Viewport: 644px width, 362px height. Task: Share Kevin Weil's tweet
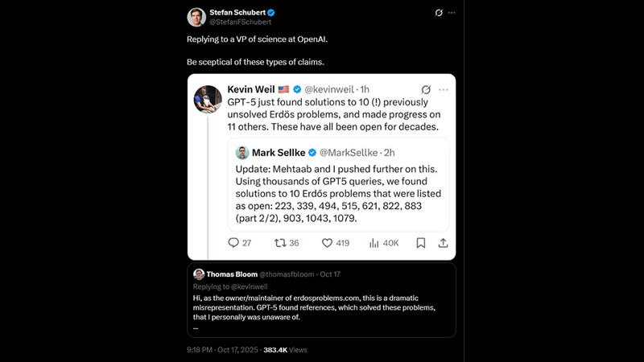(x=443, y=242)
